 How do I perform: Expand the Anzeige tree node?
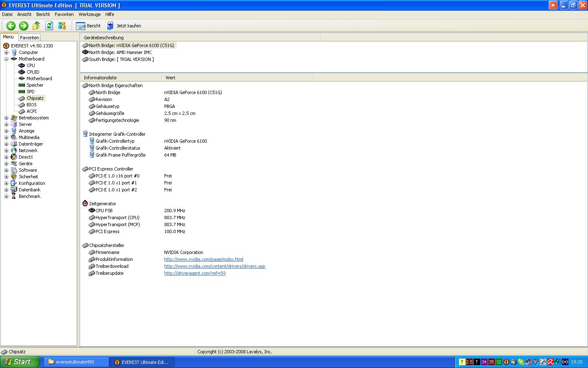point(6,131)
